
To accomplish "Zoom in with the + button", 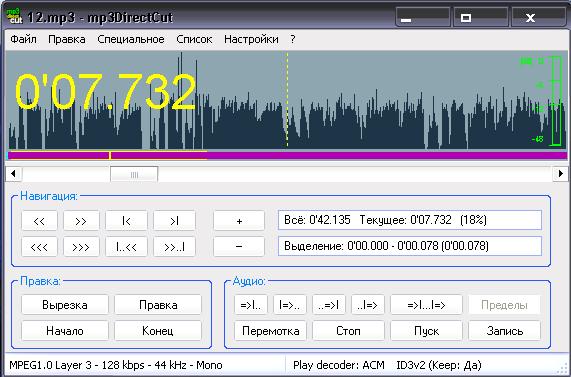I will pos(239,221).
